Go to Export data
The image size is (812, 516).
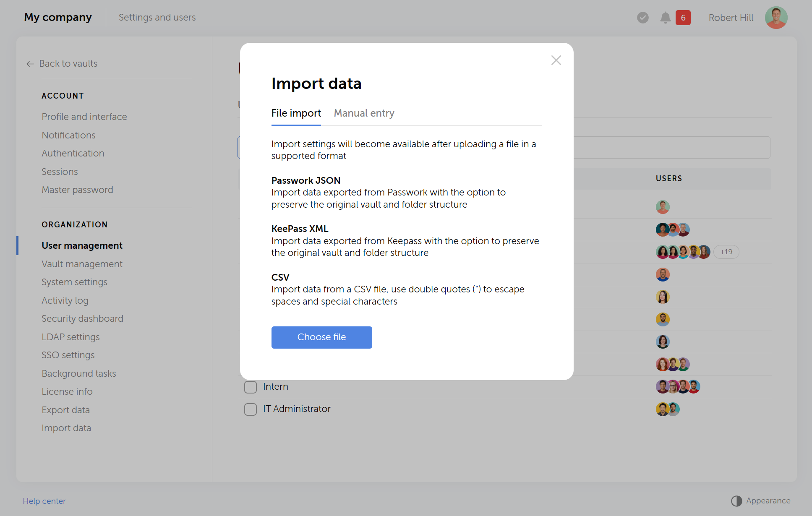click(x=66, y=410)
